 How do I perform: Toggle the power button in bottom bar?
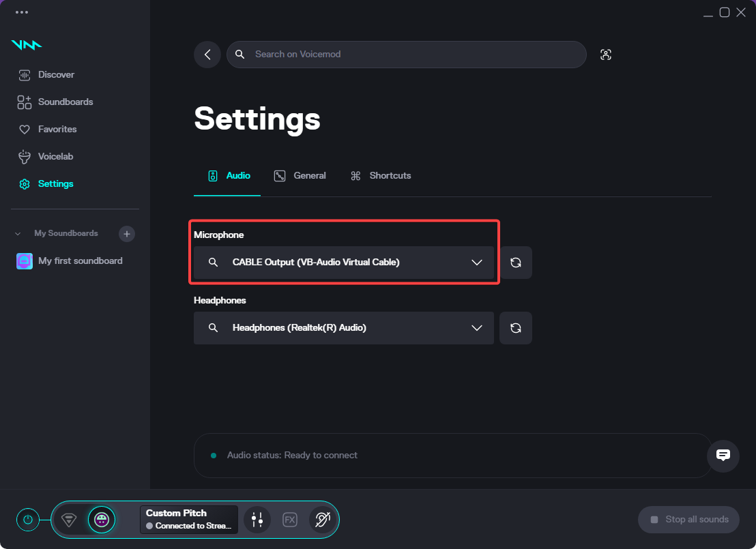[28, 520]
